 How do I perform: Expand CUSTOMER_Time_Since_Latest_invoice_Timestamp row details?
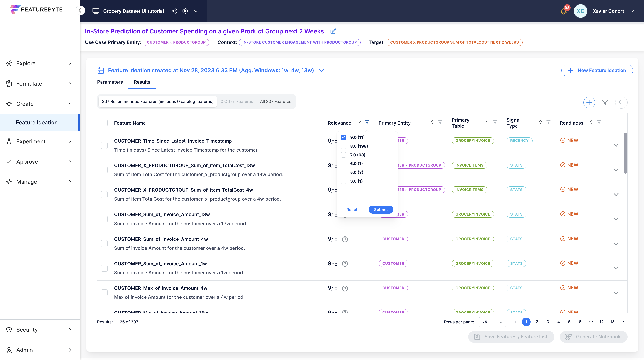pos(616,145)
